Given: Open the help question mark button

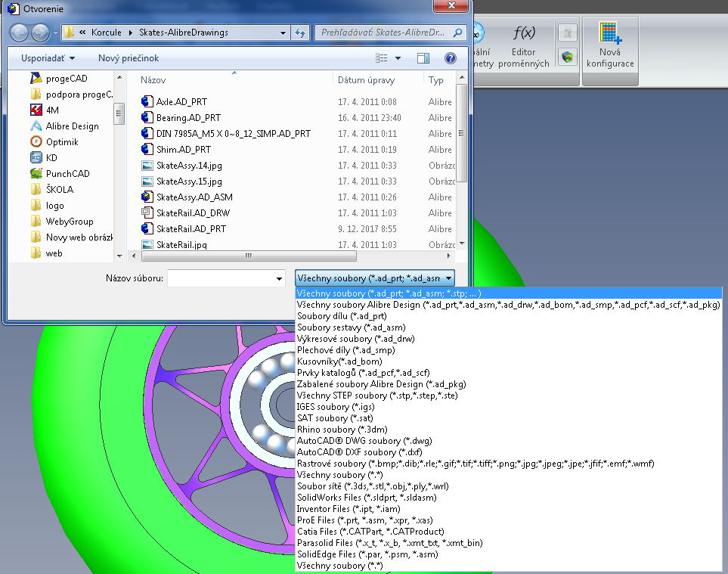Looking at the screenshot, I should pos(451,58).
